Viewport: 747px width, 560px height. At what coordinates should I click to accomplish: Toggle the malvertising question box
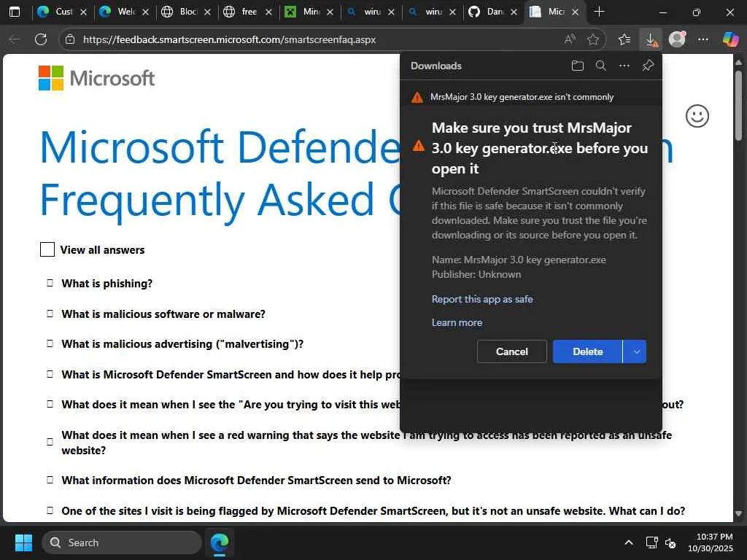[50, 343]
